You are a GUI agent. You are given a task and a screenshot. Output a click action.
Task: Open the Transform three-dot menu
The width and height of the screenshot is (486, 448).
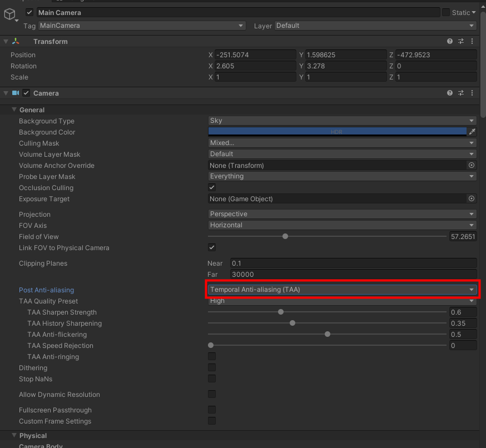click(472, 41)
